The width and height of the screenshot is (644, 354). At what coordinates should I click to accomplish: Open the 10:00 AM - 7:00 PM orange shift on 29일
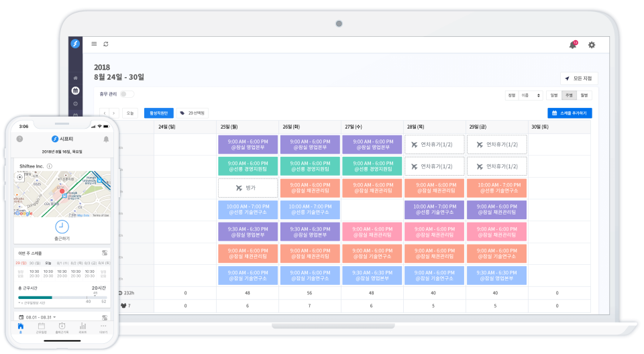pos(497,188)
